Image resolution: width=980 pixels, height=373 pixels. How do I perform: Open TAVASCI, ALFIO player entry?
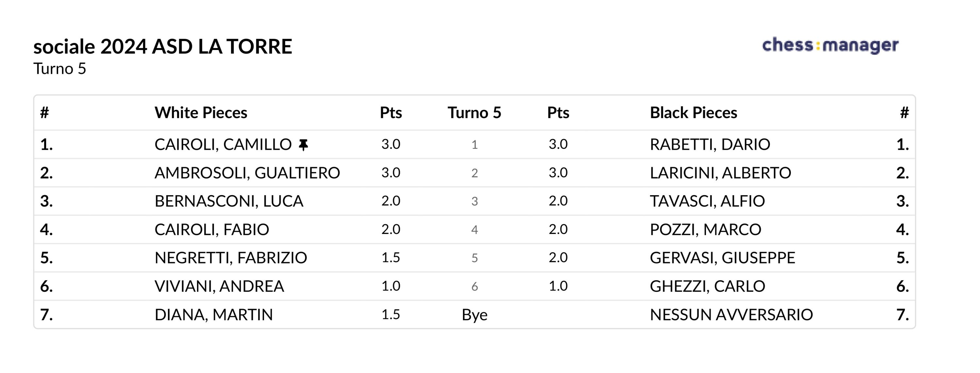pyautogui.click(x=707, y=201)
